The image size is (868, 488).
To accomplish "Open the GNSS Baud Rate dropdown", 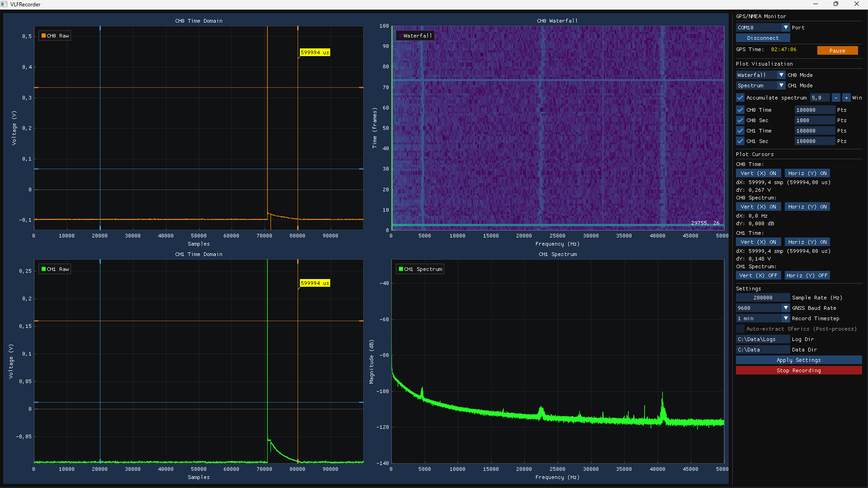I will pos(763,308).
